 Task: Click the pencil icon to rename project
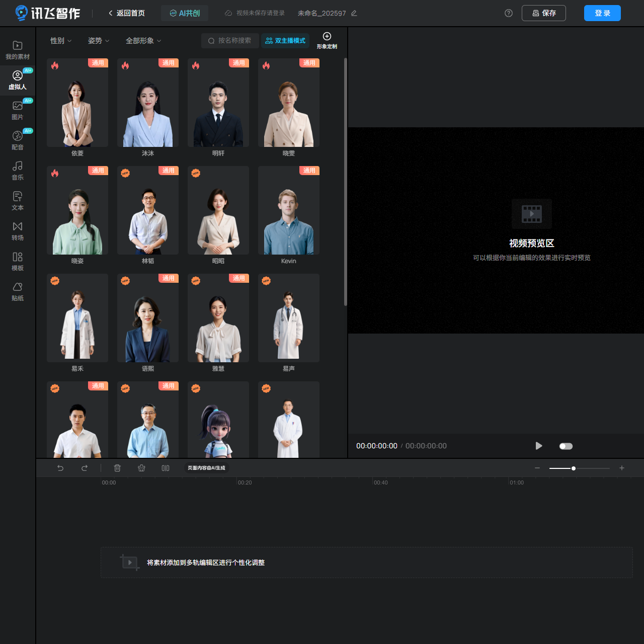(354, 13)
